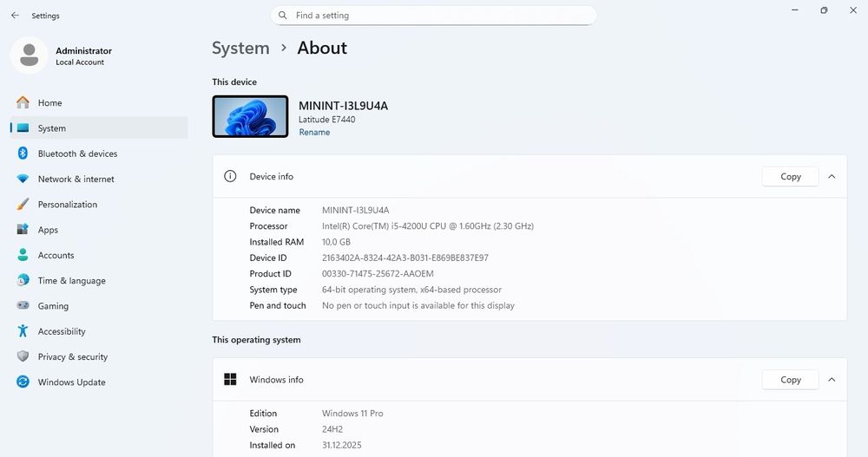Go to Network & internet

click(99, 179)
